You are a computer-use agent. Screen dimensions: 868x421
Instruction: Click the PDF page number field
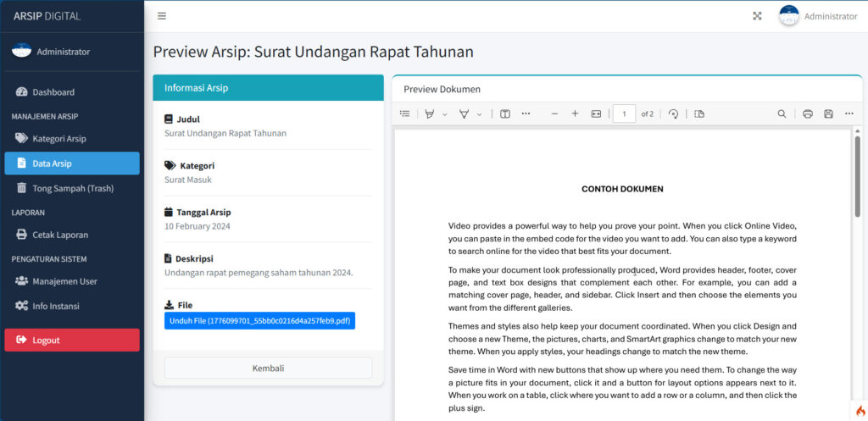pos(624,114)
